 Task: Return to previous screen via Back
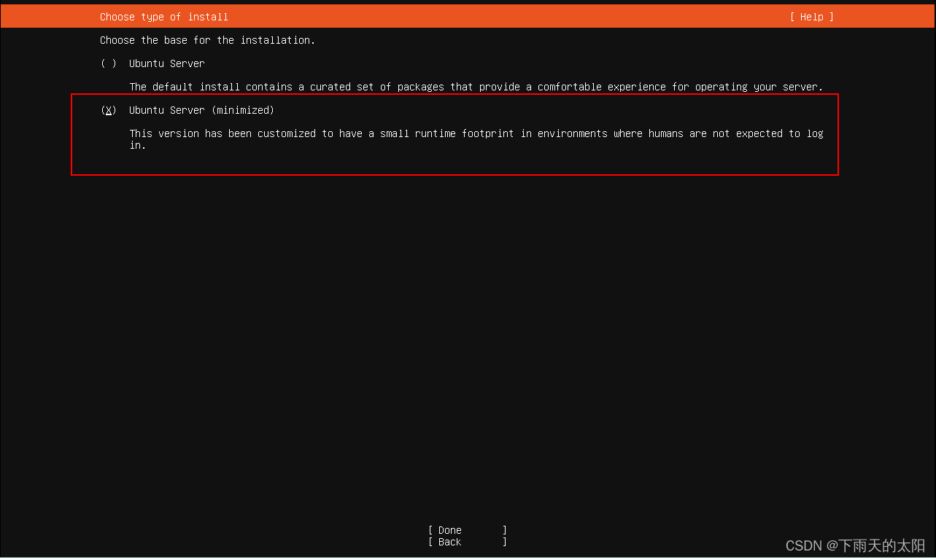point(449,542)
